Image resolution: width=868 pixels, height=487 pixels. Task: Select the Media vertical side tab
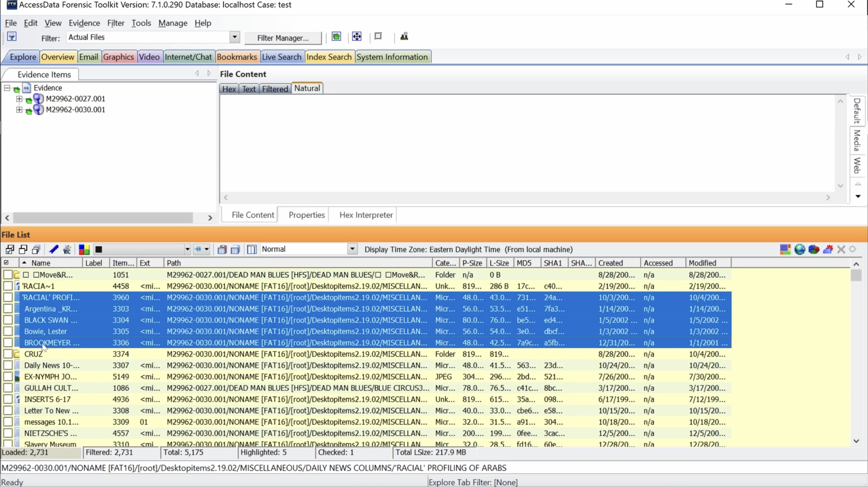(857, 140)
